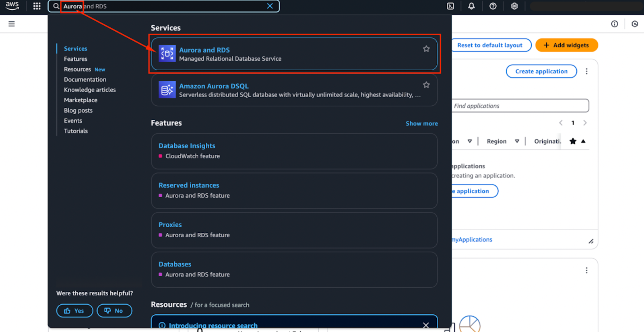
Task: Open the Region column filter dropdown
Action: click(x=517, y=141)
